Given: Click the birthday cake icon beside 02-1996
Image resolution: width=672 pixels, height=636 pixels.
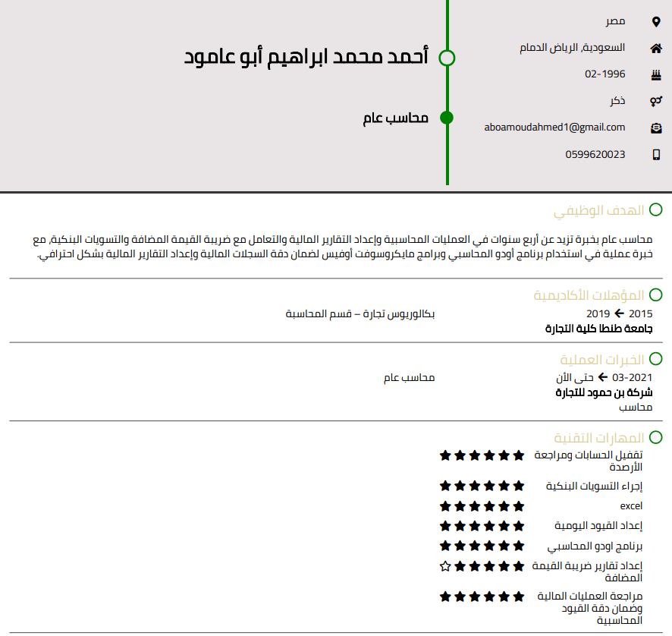Looking at the screenshot, I should [656, 74].
